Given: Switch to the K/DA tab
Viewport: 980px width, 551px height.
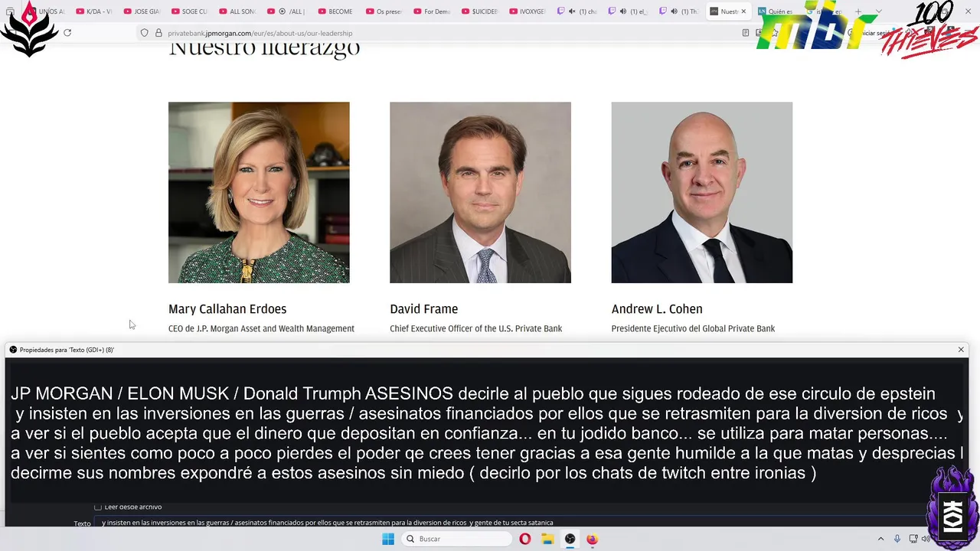Looking at the screenshot, I should coord(93,11).
